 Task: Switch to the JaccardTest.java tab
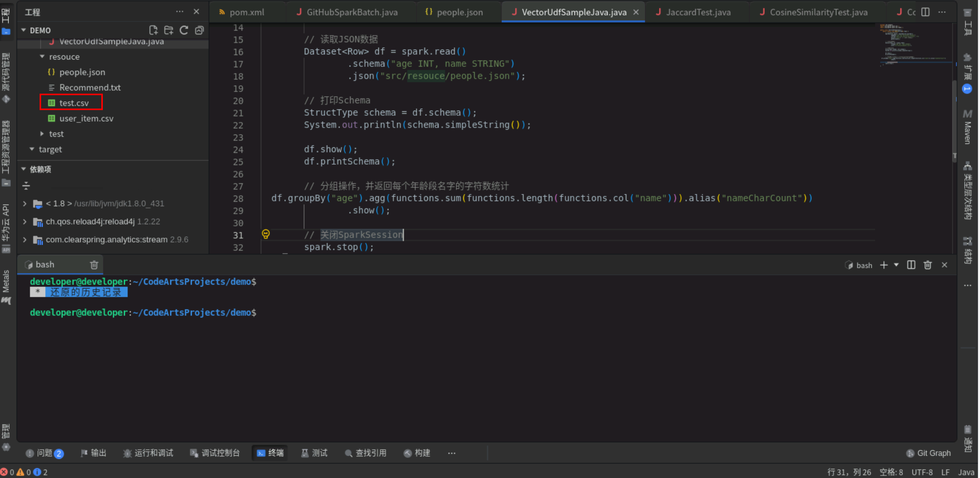[x=693, y=12]
